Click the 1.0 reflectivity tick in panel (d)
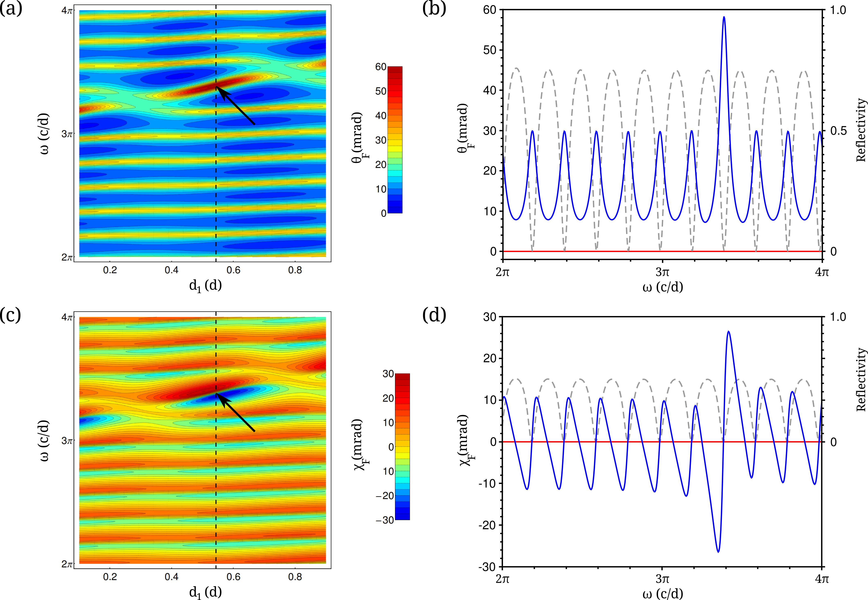This screenshot has height=600, width=868. coord(838,317)
